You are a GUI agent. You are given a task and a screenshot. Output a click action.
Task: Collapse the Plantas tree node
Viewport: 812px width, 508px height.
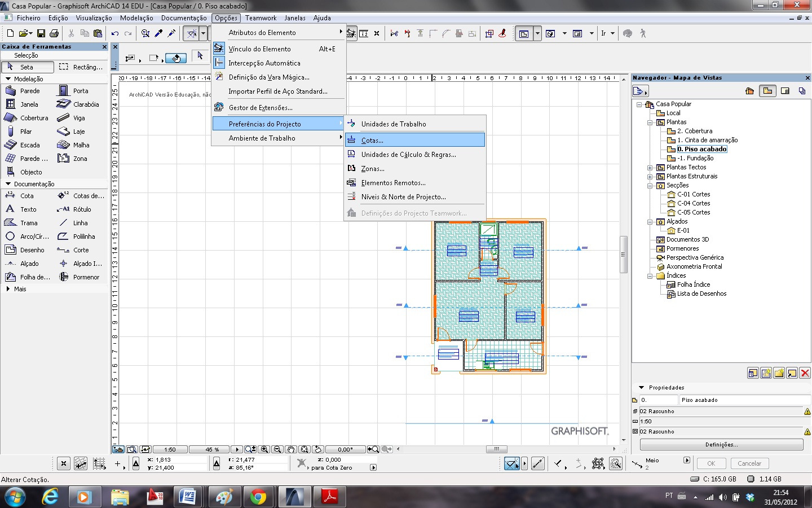click(x=650, y=122)
